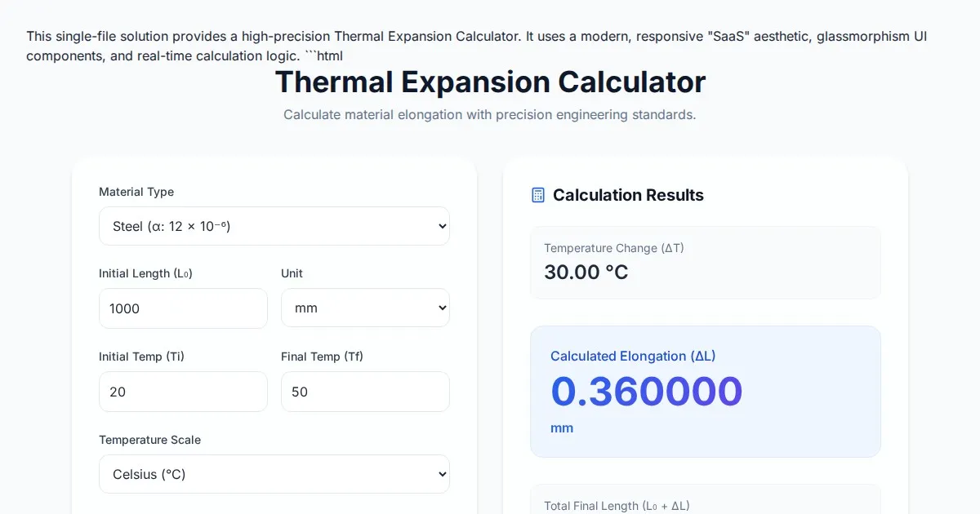
Task: Open the Material Type dropdown
Action: (x=274, y=226)
